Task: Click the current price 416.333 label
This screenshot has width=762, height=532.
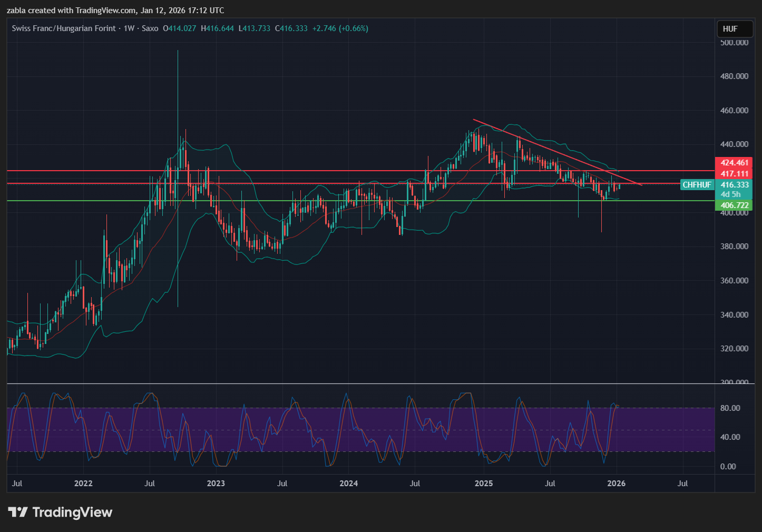Action: tap(734, 185)
